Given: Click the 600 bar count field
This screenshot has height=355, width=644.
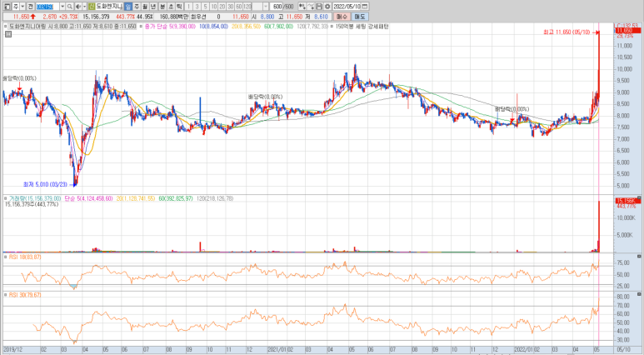Looking at the screenshot, I should (277, 7).
